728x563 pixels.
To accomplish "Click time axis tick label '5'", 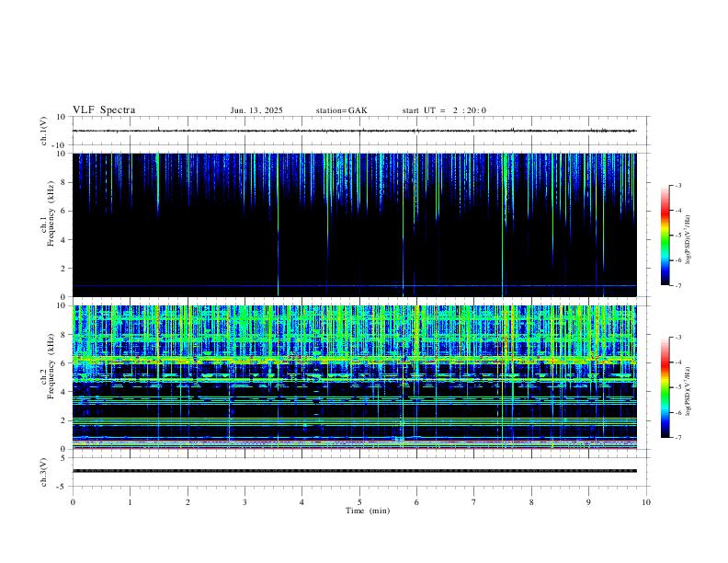I will (x=359, y=502).
